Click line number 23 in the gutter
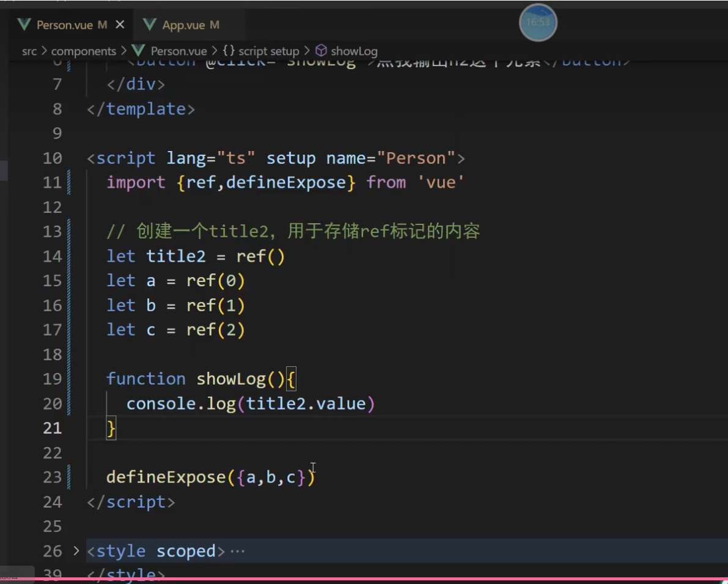The image size is (728, 584). 53,477
